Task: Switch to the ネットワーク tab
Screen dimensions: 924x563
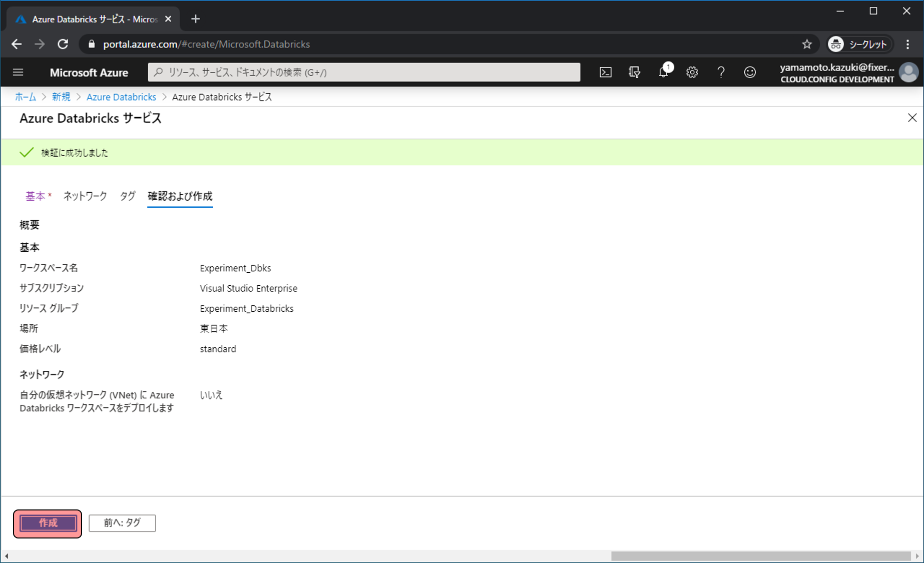Action: (x=85, y=196)
